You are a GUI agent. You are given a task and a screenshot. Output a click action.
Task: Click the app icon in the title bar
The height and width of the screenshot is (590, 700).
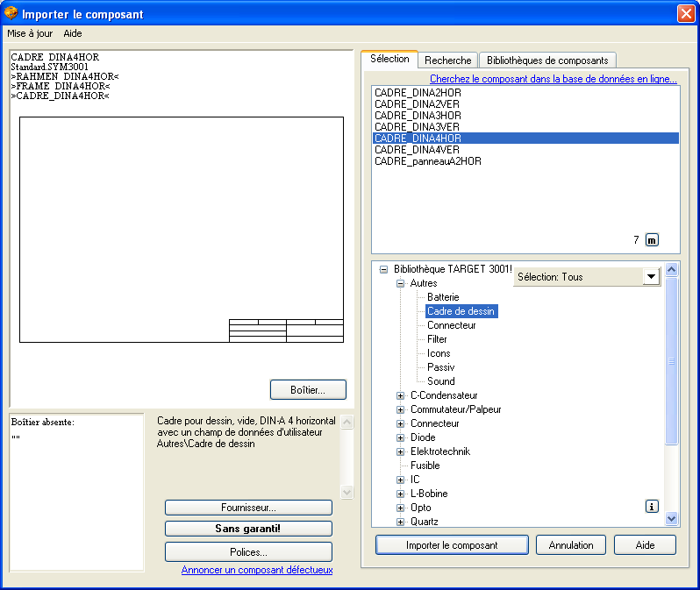[x=11, y=14]
